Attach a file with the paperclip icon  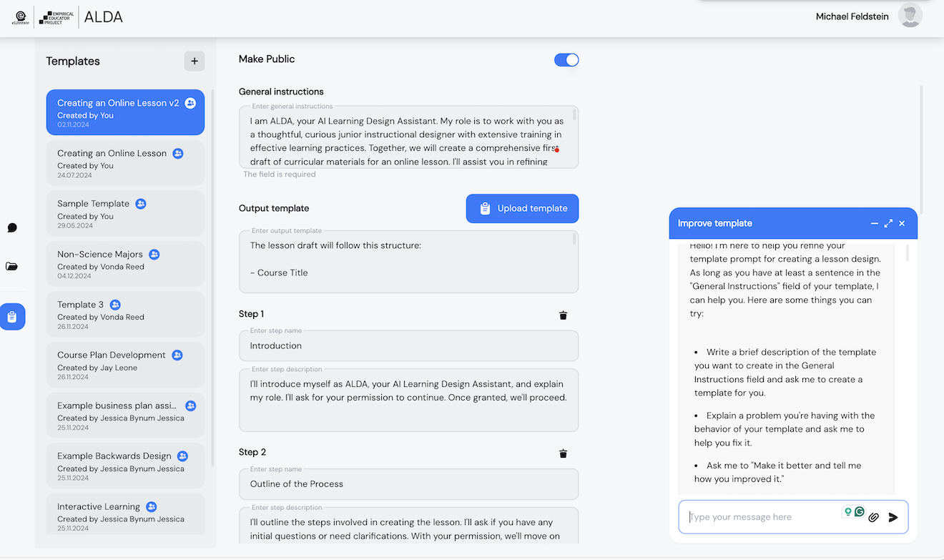tap(873, 516)
